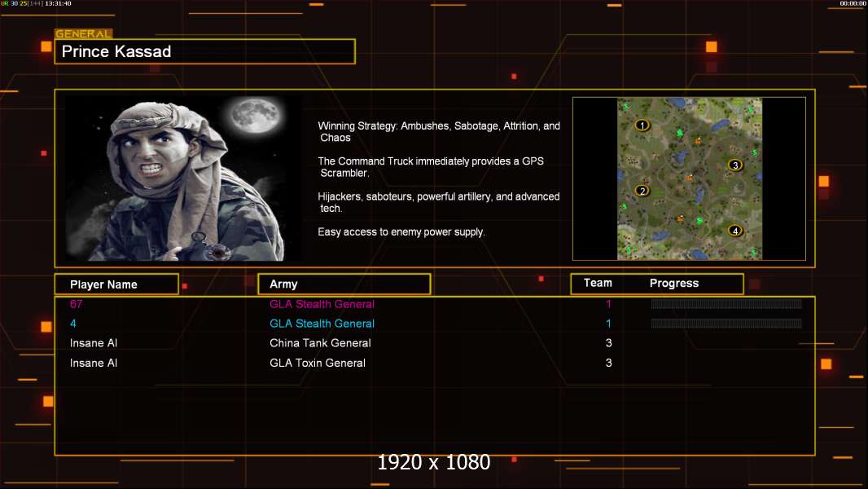Click Easy access to enemy power supply text
Viewport: 868px width, 489px height.
[x=401, y=232]
